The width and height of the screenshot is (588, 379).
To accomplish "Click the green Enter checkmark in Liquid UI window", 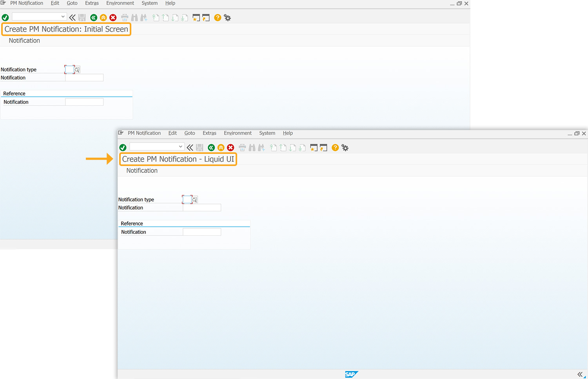I will click(x=123, y=148).
